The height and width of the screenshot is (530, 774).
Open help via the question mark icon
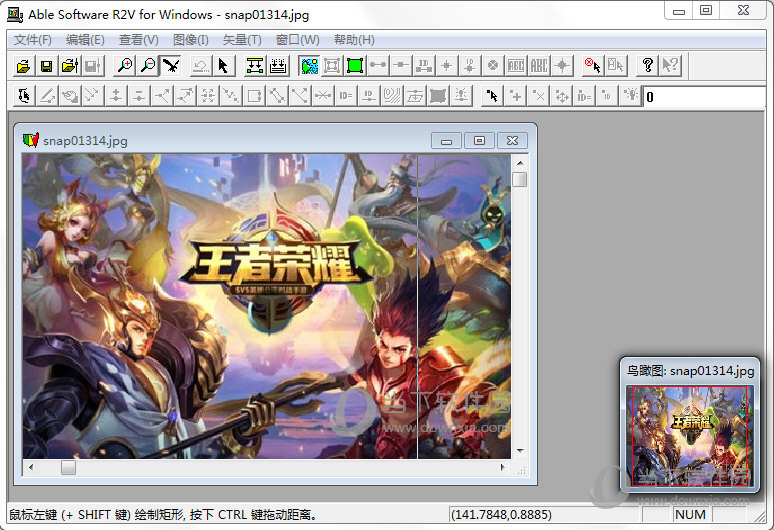[647, 66]
